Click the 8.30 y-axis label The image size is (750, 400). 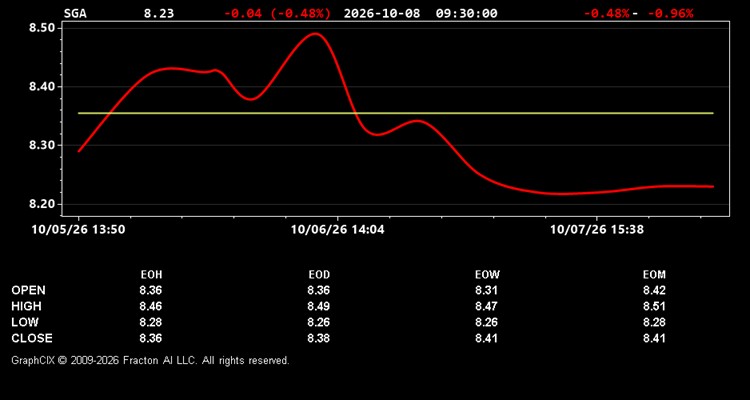click(x=44, y=145)
